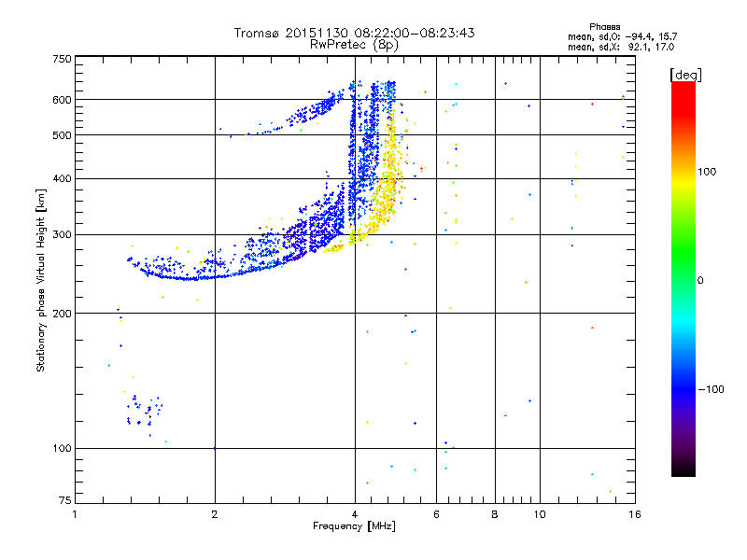
Task: Click the x-axis tick label '8'
Action: tap(495, 514)
